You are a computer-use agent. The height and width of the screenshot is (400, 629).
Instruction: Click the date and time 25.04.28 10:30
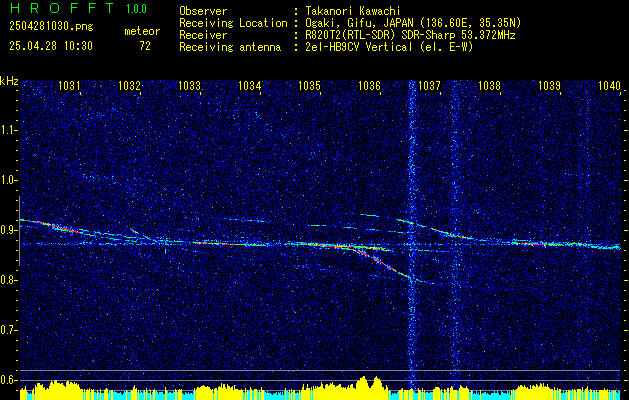(51, 46)
